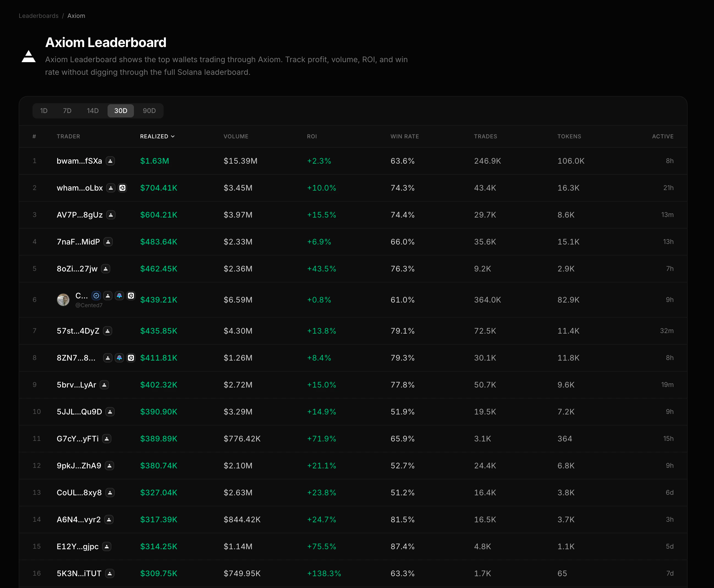The width and height of the screenshot is (714, 588).
Task: Click Axiom badge icon beside G7cY...yFTi
Action: (x=107, y=439)
